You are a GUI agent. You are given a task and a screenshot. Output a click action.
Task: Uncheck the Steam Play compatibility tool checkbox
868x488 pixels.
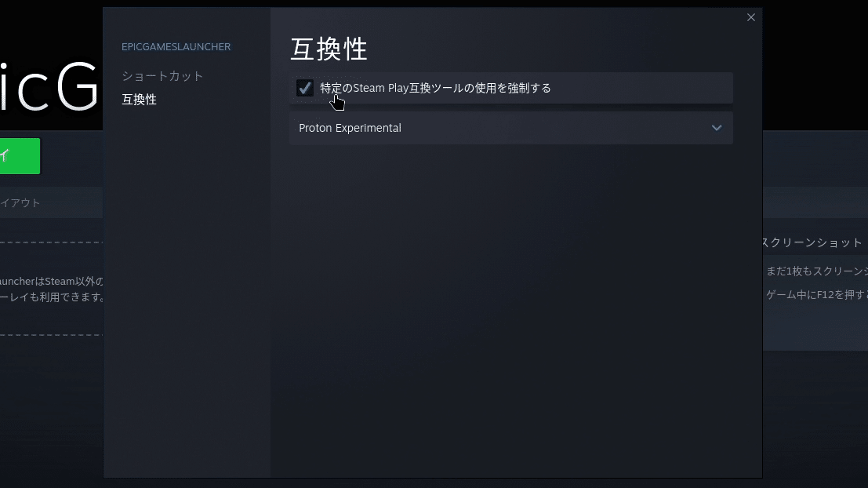(x=305, y=88)
